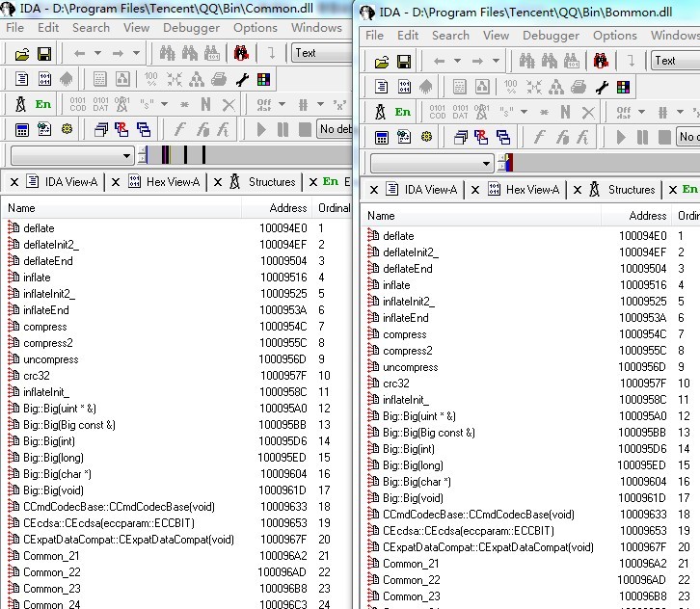Viewport: 700px width, 609px height.
Task: Switch to Hex View-A tab in Bommon.dll
Action: tap(524, 190)
